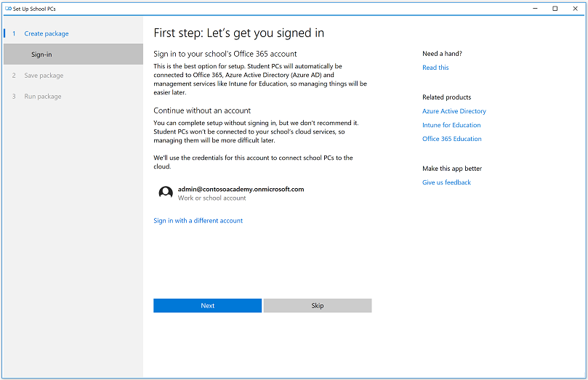Click the 'Work or school account' label
This screenshot has width=588, height=380.
click(212, 198)
